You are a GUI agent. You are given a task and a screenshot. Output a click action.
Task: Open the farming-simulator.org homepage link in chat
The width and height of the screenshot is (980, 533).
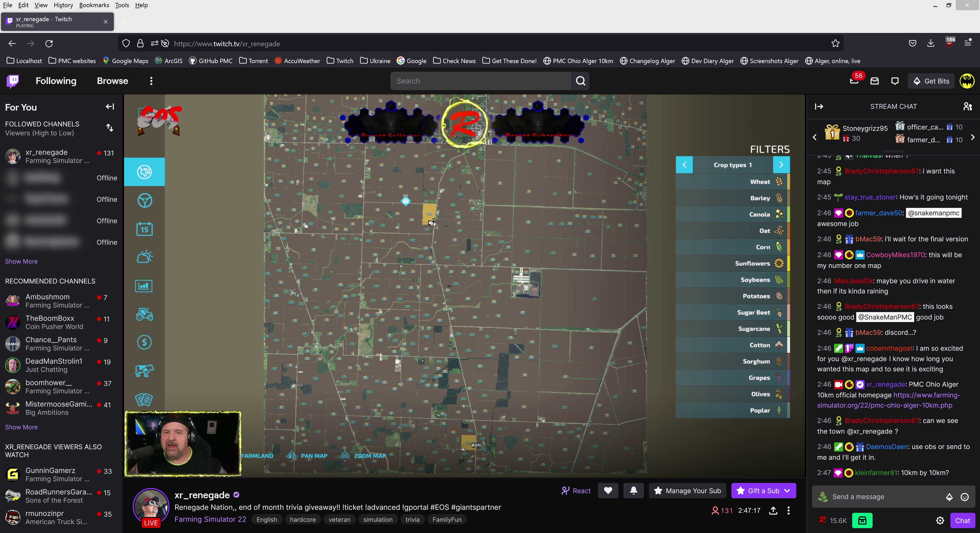pos(888,400)
